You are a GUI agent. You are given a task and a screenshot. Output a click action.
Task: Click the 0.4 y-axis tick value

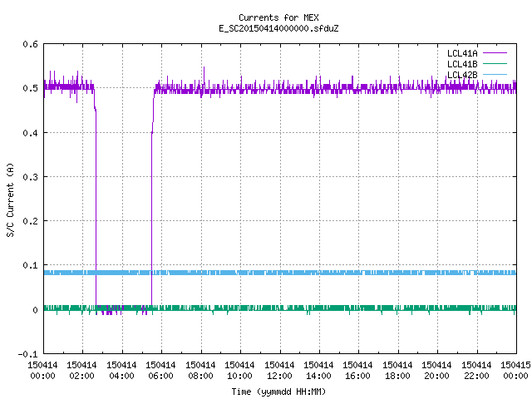[x=30, y=133]
